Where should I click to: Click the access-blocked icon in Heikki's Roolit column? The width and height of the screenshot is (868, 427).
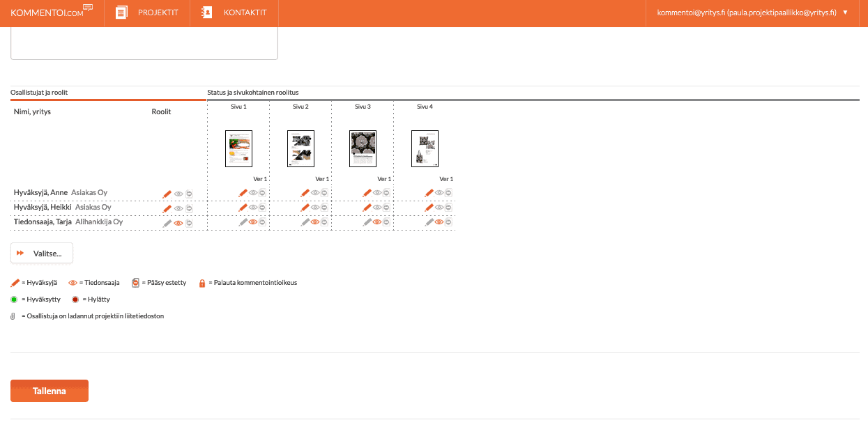(x=189, y=208)
